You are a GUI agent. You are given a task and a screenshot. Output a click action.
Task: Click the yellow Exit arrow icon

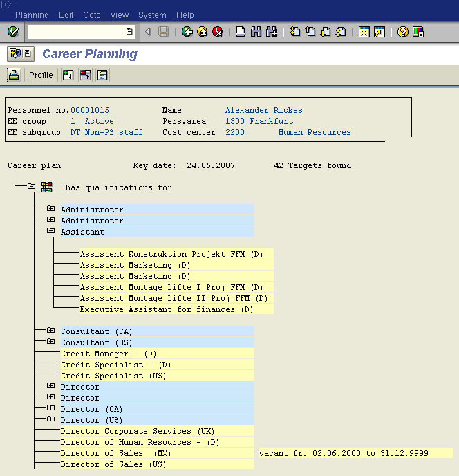pyautogui.click(x=203, y=32)
